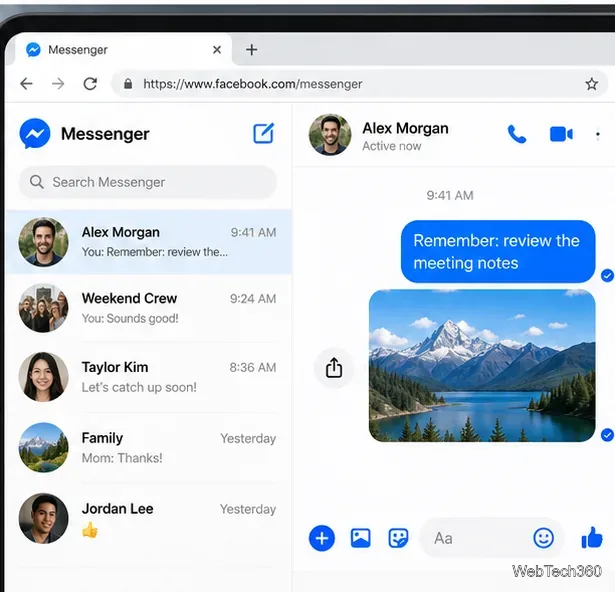This screenshot has height=592, width=615.
Task: Click the share icon beside the mountain photo
Action: (x=334, y=368)
